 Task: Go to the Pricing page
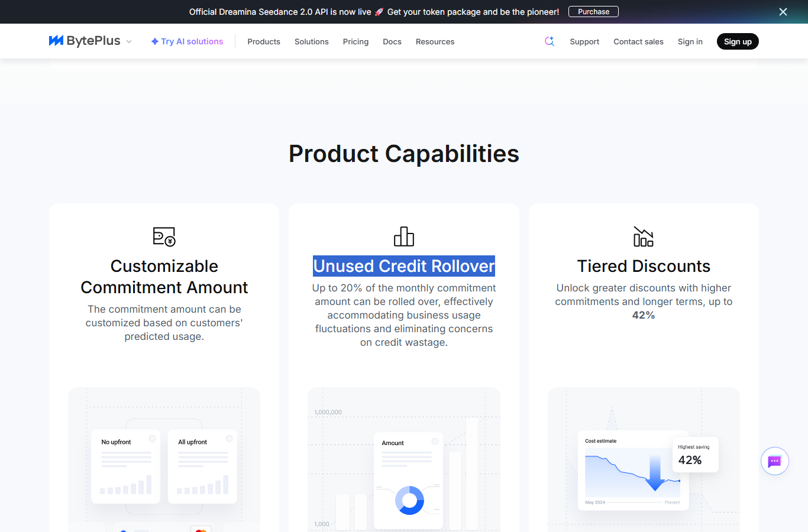coord(355,41)
